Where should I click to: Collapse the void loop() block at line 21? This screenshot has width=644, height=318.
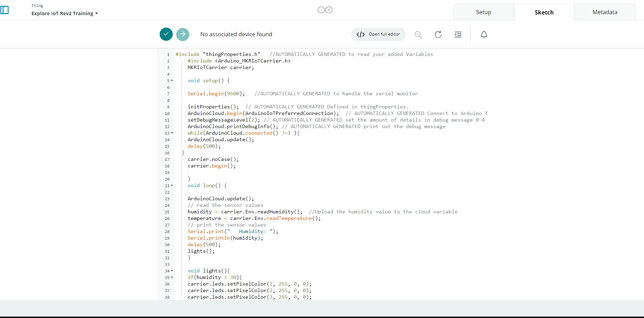(x=172, y=186)
